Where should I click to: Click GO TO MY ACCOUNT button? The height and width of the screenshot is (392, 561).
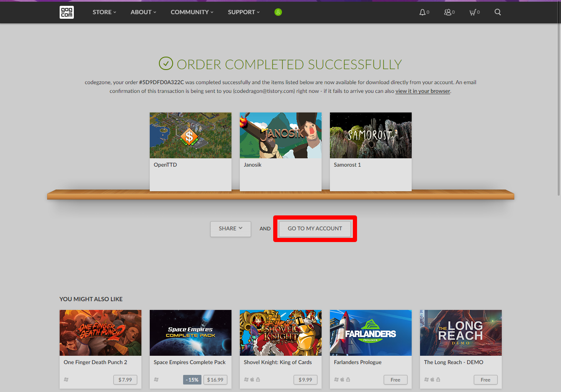click(x=315, y=229)
